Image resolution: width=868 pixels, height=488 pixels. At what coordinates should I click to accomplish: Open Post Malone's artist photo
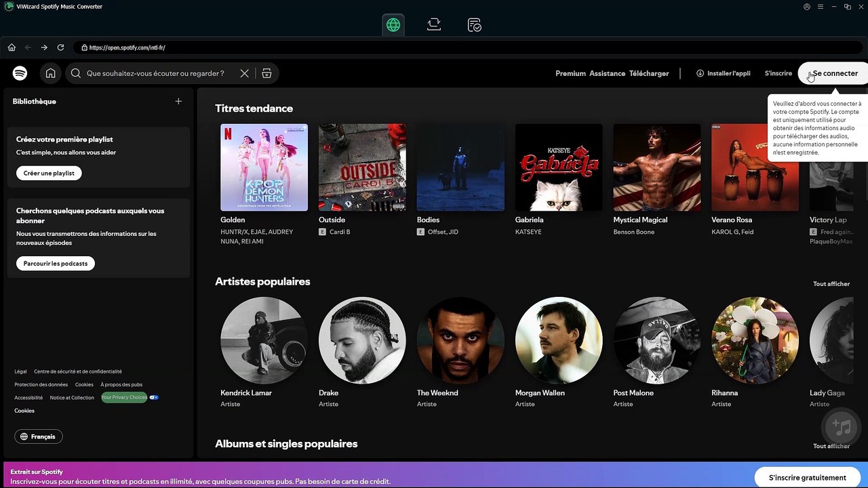(x=657, y=340)
